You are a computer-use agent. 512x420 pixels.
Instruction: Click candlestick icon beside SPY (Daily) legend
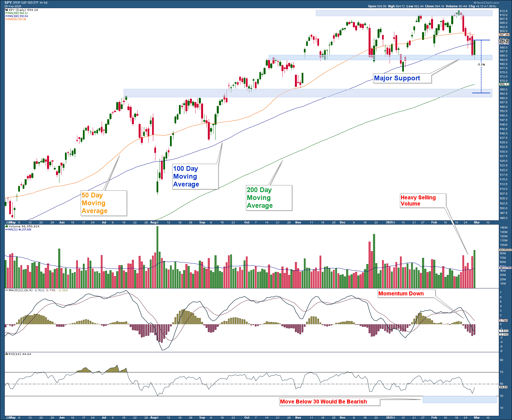tap(7, 10)
